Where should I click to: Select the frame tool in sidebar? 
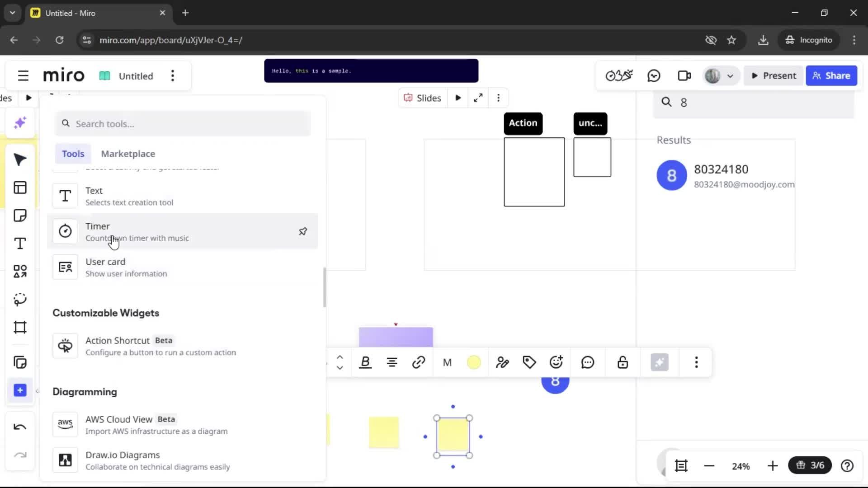click(20, 327)
